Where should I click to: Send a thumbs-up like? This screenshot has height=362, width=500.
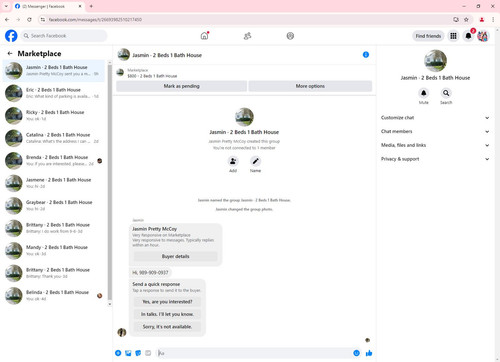[369, 353]
